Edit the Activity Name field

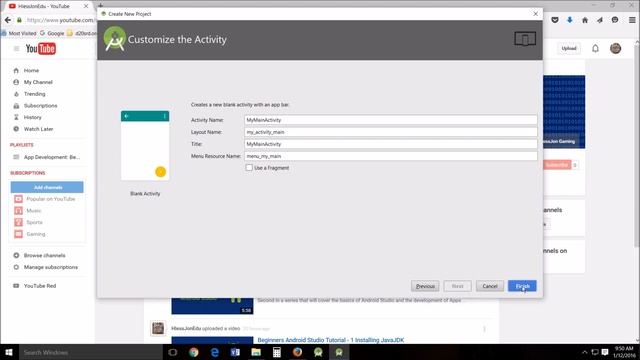pos(391,120)
